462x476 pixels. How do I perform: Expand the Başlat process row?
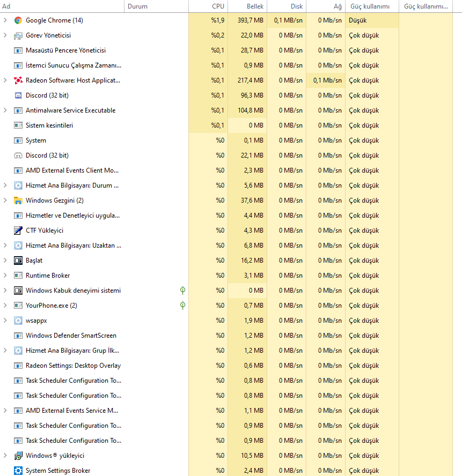click(5, 261)
